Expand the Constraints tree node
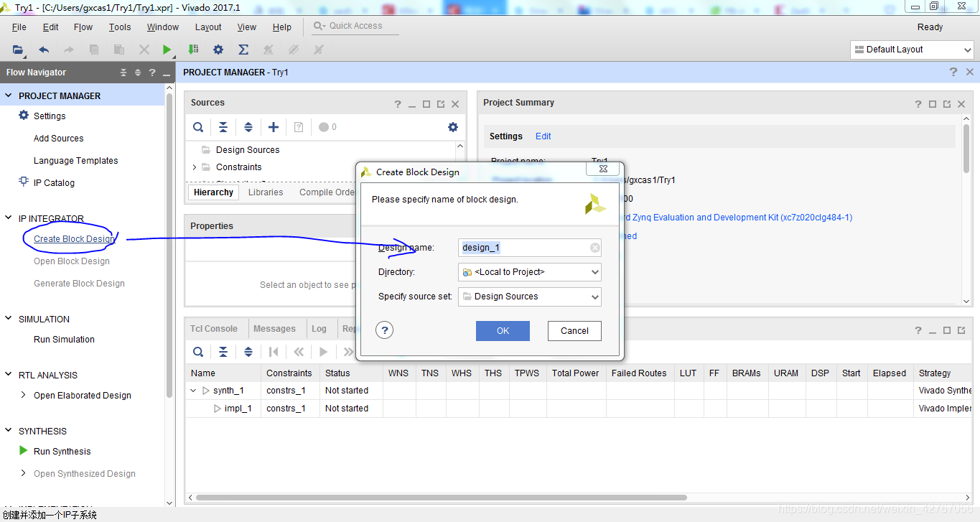 click(195, 167)
